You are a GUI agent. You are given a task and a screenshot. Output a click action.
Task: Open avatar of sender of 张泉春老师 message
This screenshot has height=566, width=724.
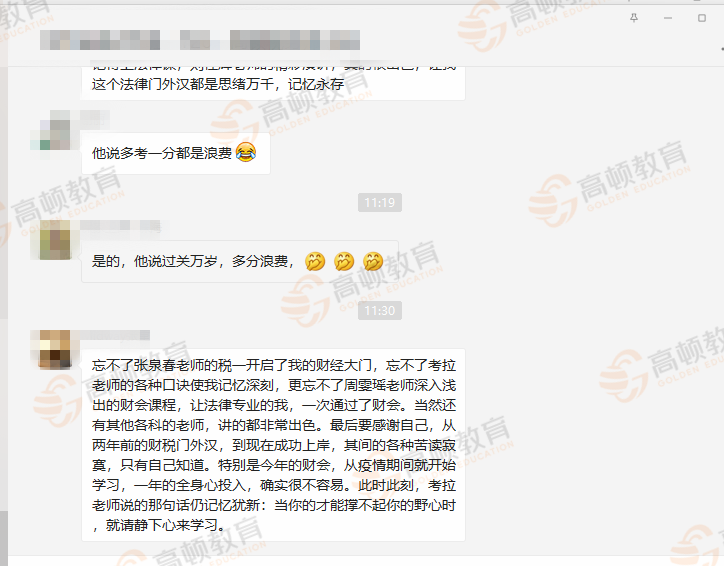tap(51, 349)
